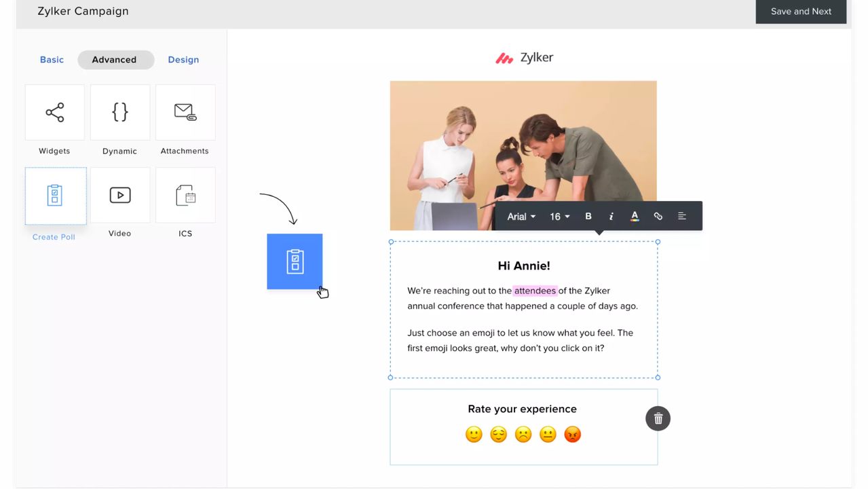Image resolution: width=868 pixels, height=489 pixels.
Task: Open the Arial font family dropdown
Action: (x=521, y=216)
